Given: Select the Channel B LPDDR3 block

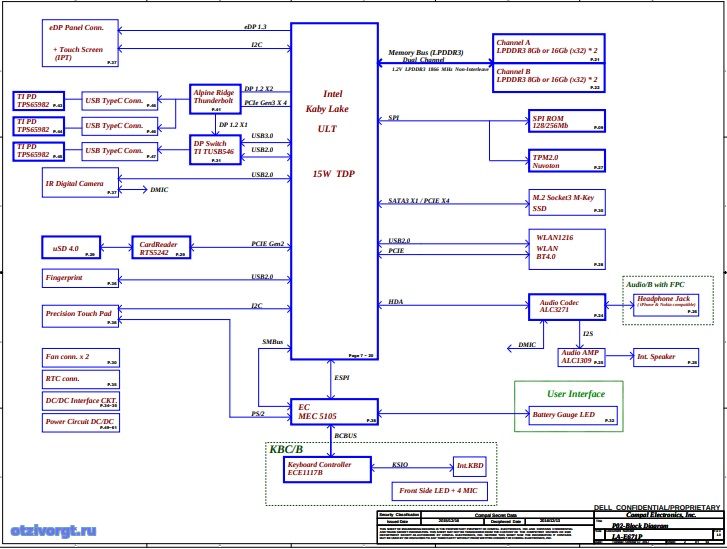Looking at the screenshot, I should pyautogui.click(x=548, y=77).
